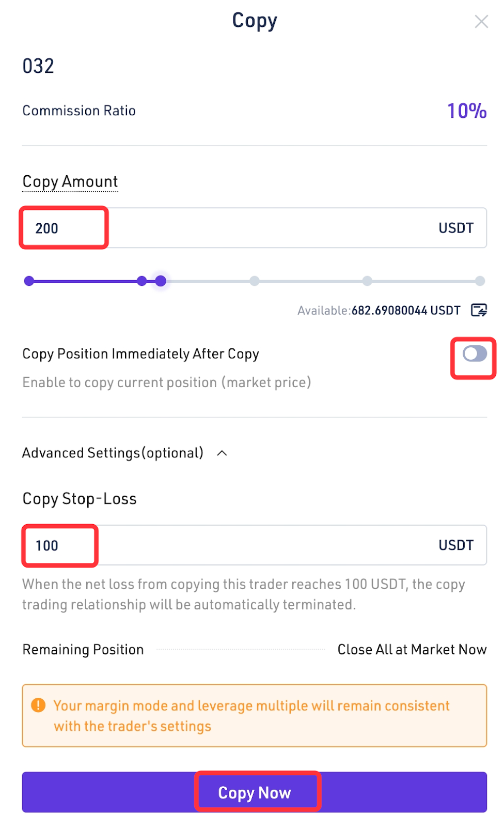
Task: Click the 10% commission ratio value
Action: tap(466, 111)
